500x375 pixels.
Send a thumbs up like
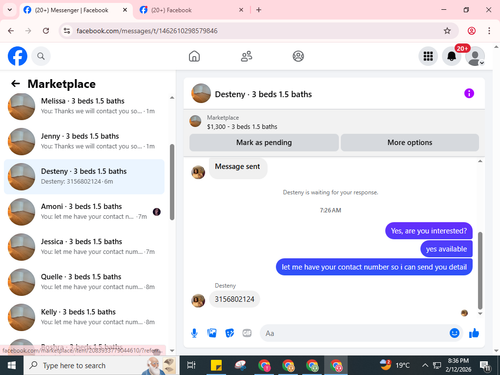pos(474,333)
